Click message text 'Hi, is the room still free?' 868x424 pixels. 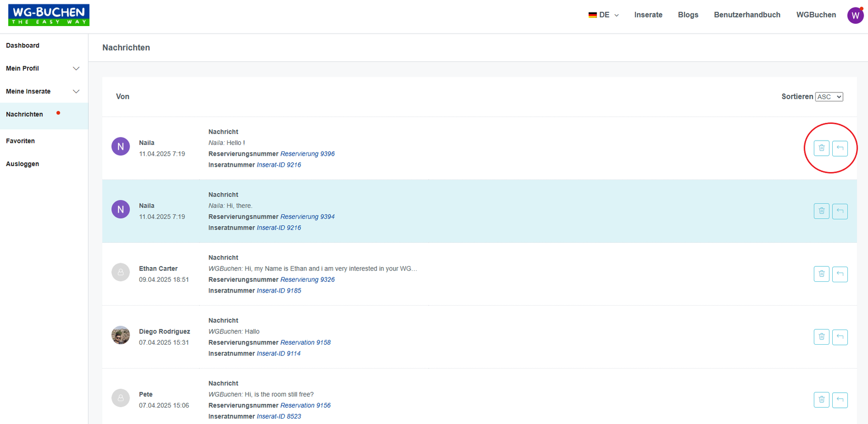279,395
